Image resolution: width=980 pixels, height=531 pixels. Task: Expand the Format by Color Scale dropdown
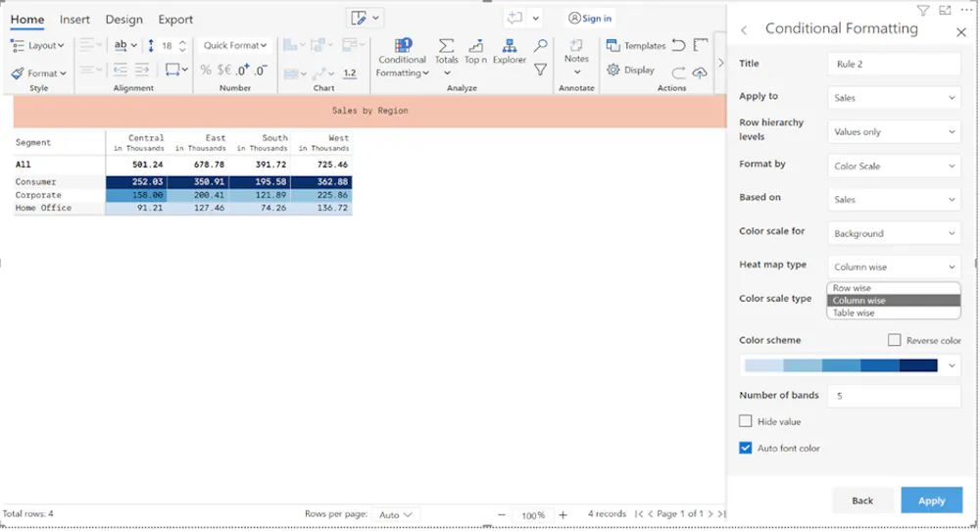[x=895, y=166]
